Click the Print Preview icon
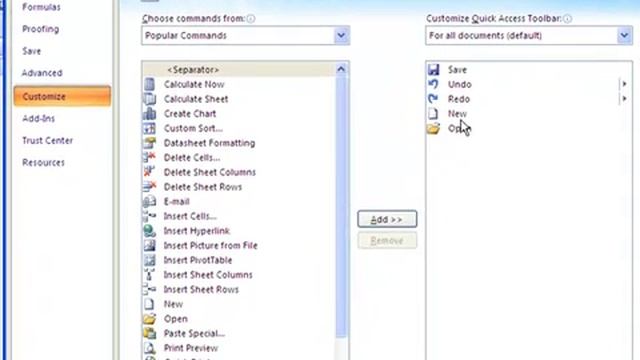The height and width of the screenshot is (360, 640). (x=149, y=348)
